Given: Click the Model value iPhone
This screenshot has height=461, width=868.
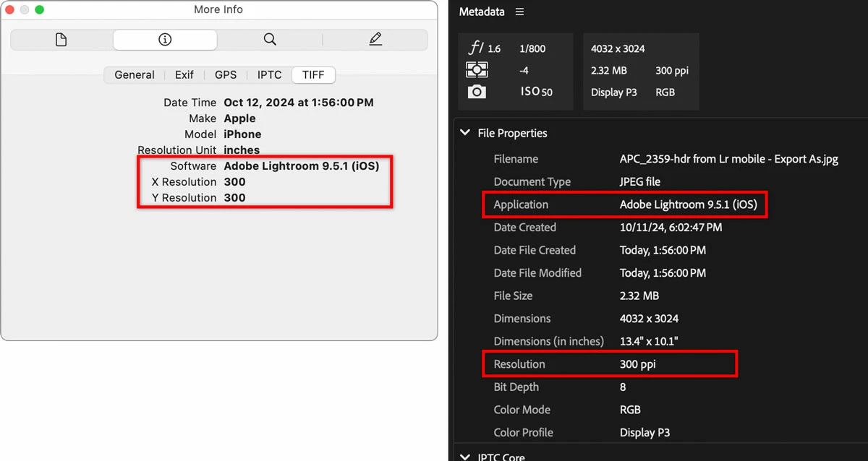Looking at the screenshot, I should (x=242, y=134).
